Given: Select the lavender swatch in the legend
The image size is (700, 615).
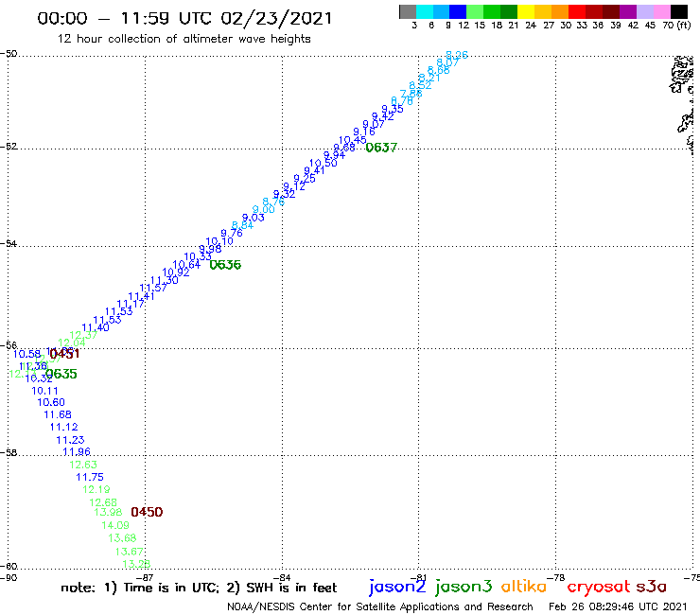Looking at the screenshot, I should (x=644, y=11).
